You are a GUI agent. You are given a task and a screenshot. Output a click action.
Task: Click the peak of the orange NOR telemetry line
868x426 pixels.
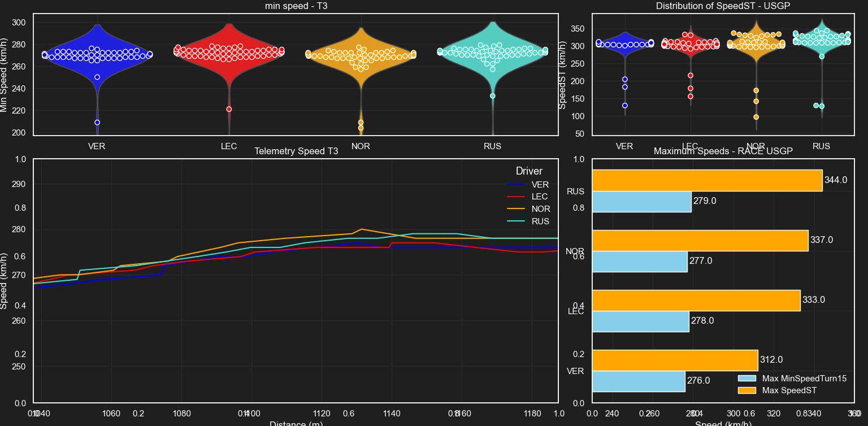tap(362, 229)
